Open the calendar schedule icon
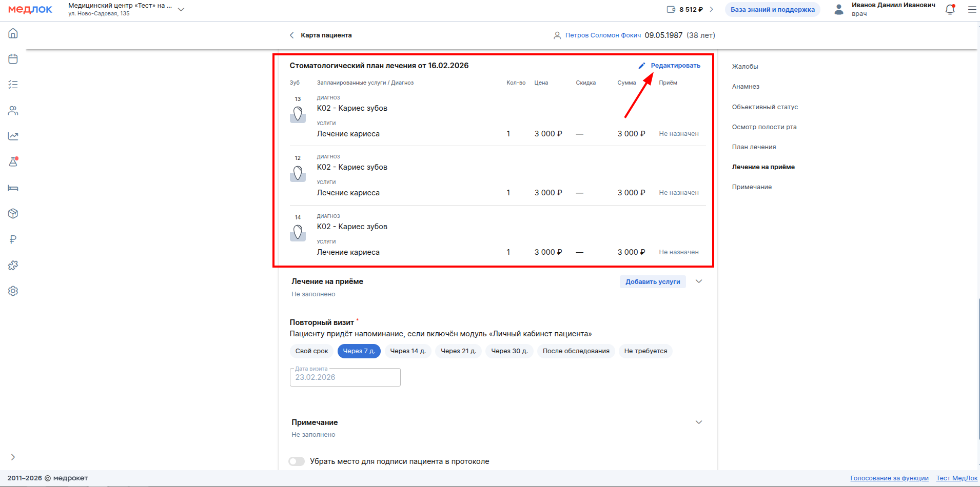The height and width of the screenshot is (487, 980). [13, 59]
